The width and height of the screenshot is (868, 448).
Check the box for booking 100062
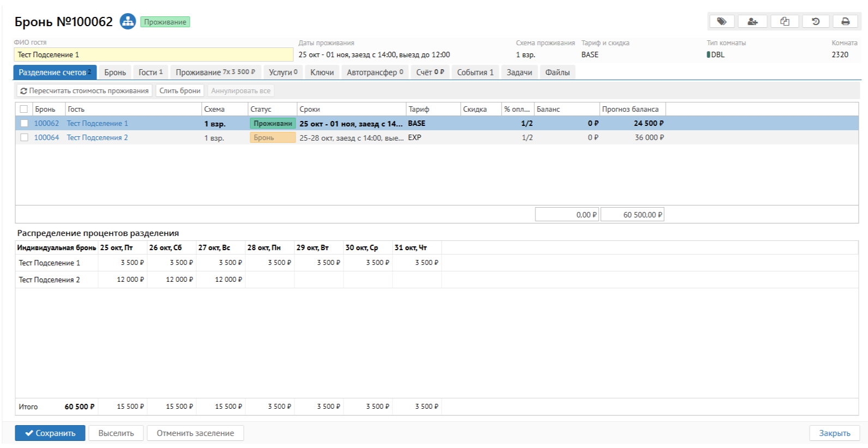point(24,124)
